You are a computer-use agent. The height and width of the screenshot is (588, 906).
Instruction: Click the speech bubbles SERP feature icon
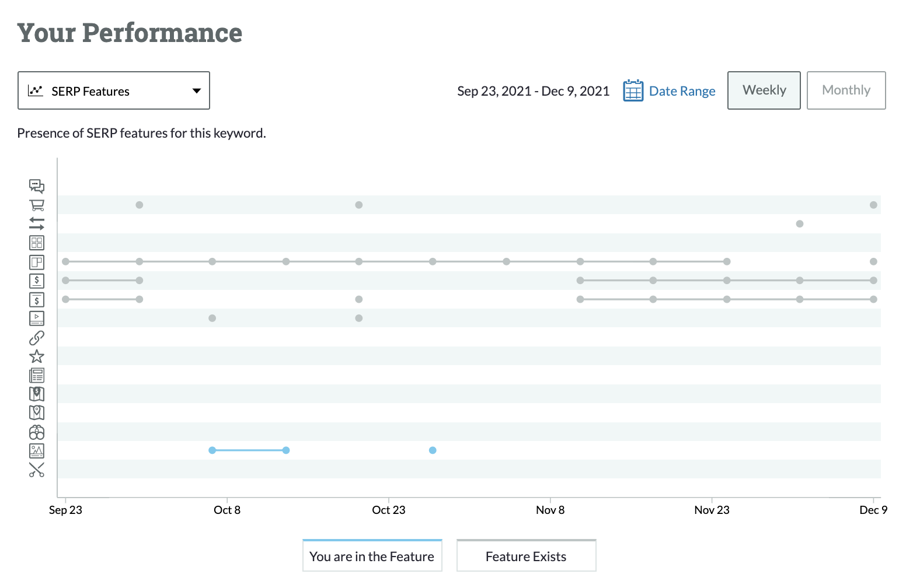pos(36,186)
